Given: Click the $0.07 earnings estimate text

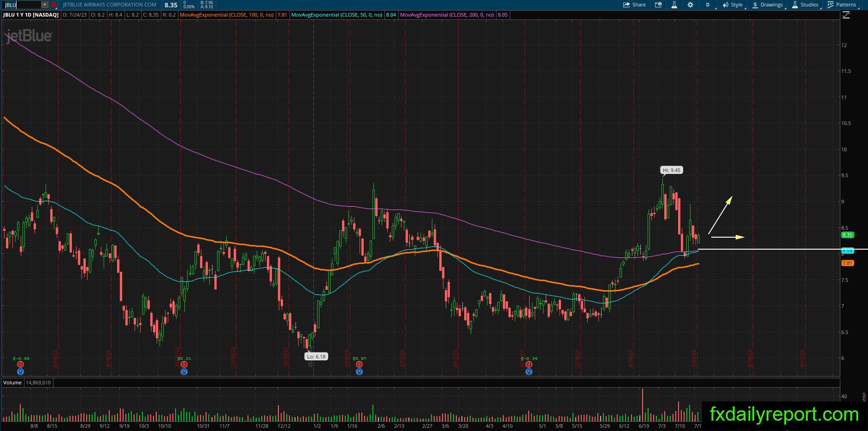Looking at the screenshot, I should 359,359.
